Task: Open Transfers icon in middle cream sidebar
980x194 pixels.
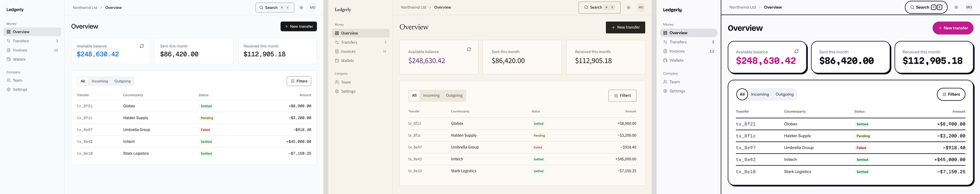Action: [x=337, y=42]
